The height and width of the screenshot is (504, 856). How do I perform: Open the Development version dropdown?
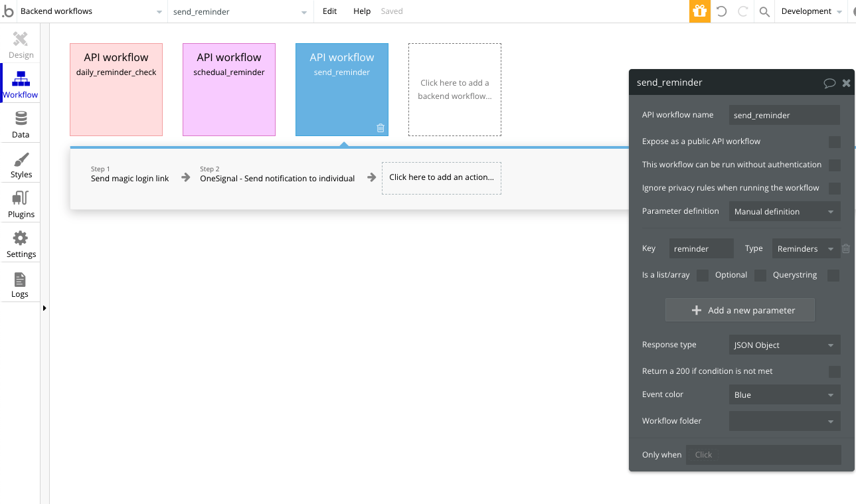(x=811, y=11)
